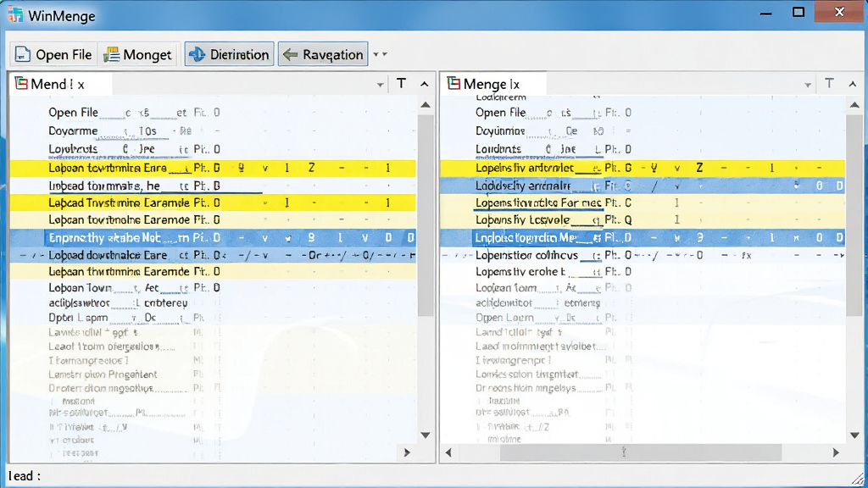868x488 pixels.
Task: Click the left pane scroll-up arrow
Action: click(x=426, y=104)
